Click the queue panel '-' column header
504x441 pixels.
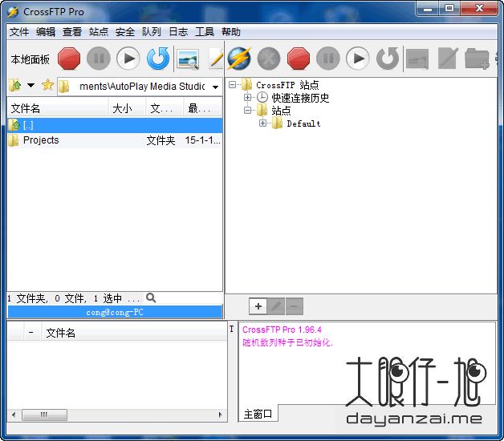[x=32, y=333]
